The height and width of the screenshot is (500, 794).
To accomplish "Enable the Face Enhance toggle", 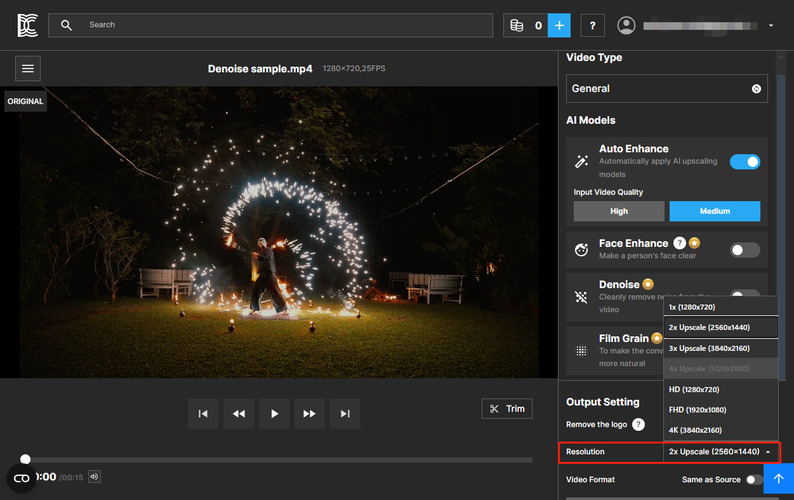I will tap(745, 250).
